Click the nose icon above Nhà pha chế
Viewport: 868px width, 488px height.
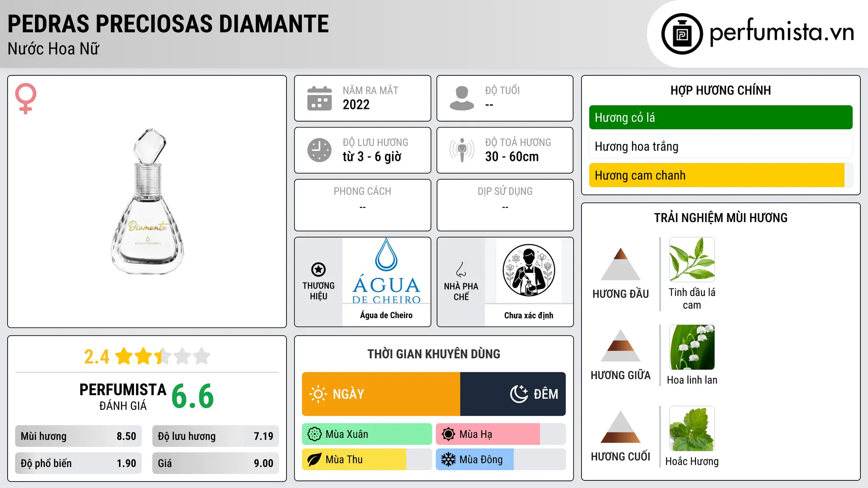(461, 269)
